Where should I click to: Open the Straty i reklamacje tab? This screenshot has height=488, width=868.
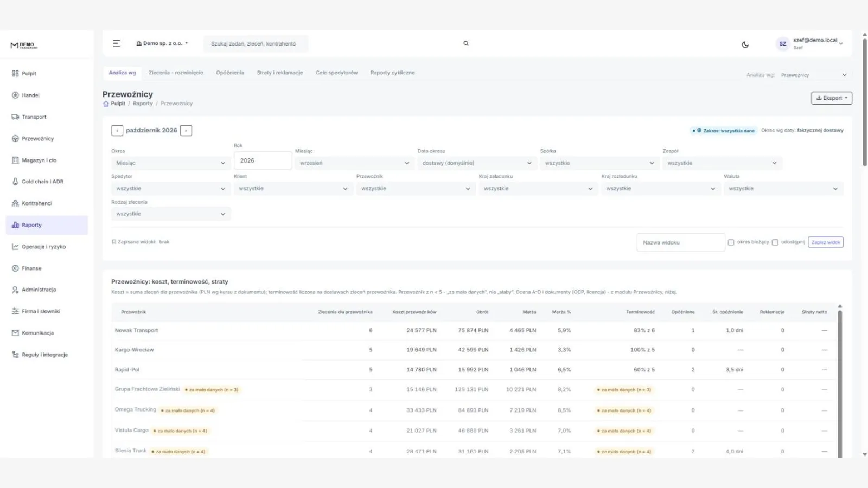pyautogui.click(x=280, y=73)
